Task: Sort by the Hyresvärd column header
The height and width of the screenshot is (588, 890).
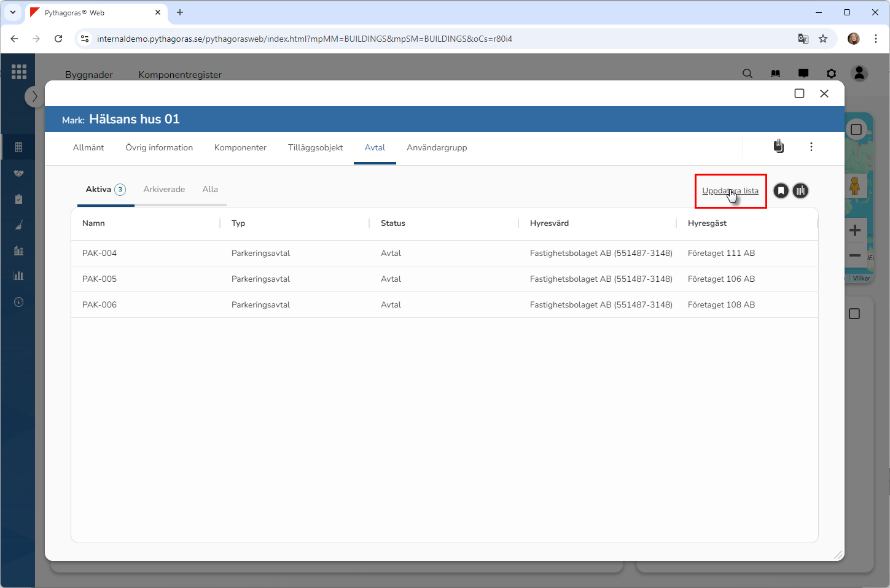Action: point(549,223)
